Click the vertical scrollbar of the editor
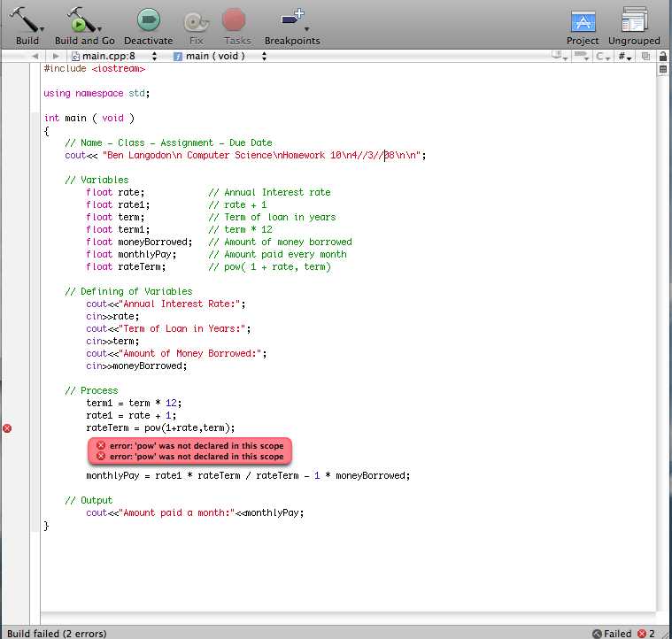The height and width of the screenshot is (639, 672). 662,336
